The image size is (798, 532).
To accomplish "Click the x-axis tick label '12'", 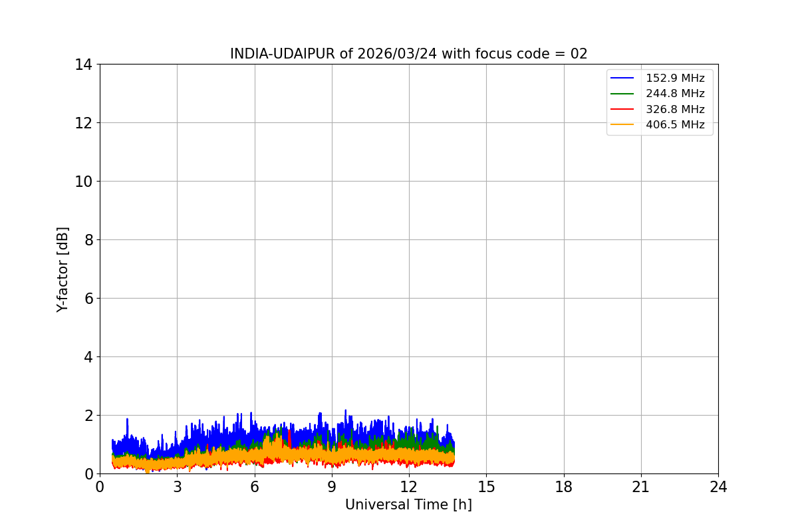I will (x=409, y=487).
